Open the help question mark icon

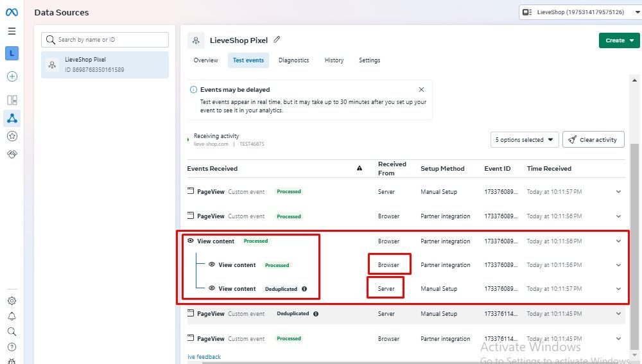[12, 347]
